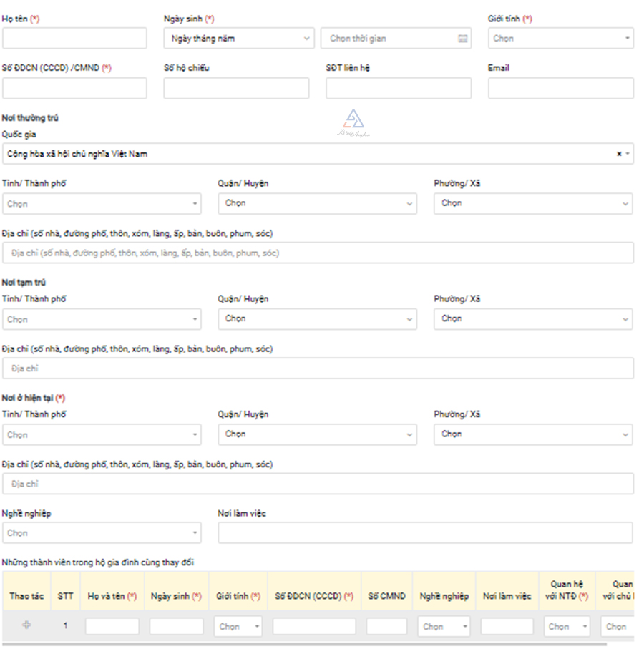Open the 'Ngày tháng năm' format dropdown
The image size is (644, 649).
pos(238,39)
